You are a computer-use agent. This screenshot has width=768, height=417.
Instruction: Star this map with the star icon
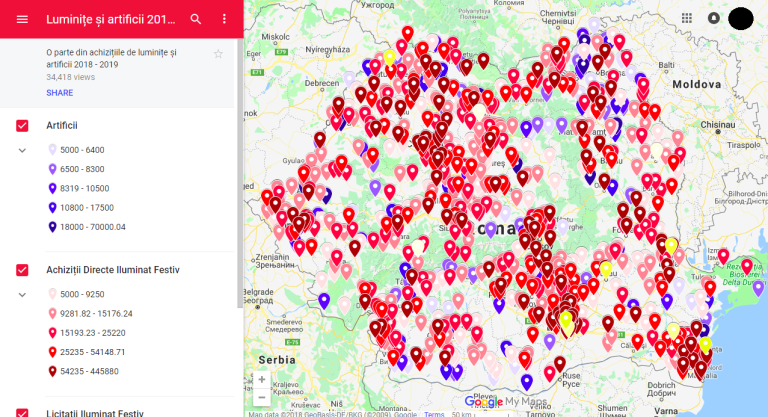(218, 54)
